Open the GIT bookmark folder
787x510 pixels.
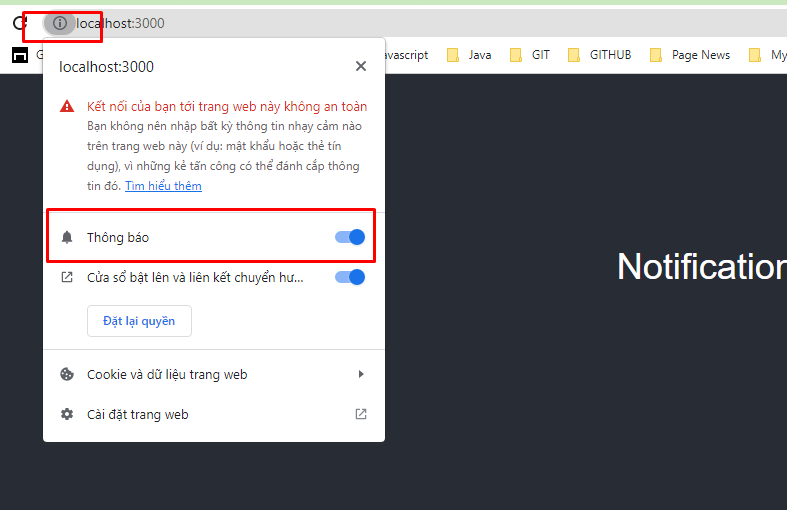(530, 55)
